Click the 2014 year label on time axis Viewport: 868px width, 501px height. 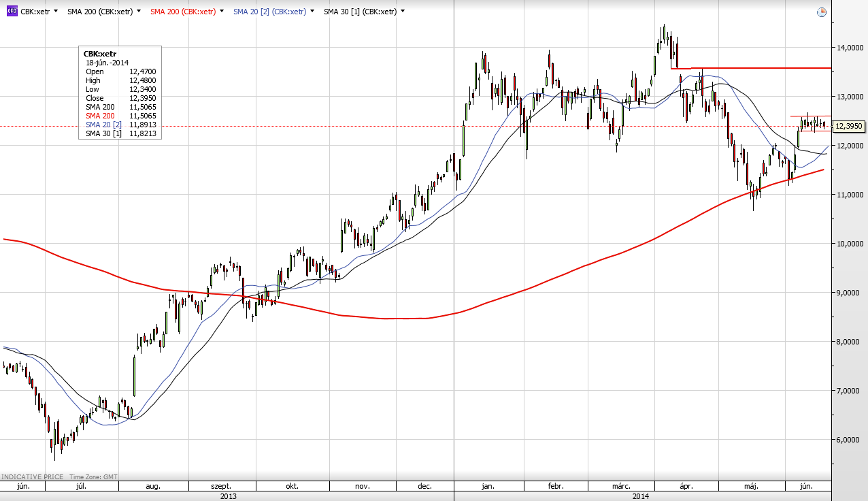pos(640,496)
